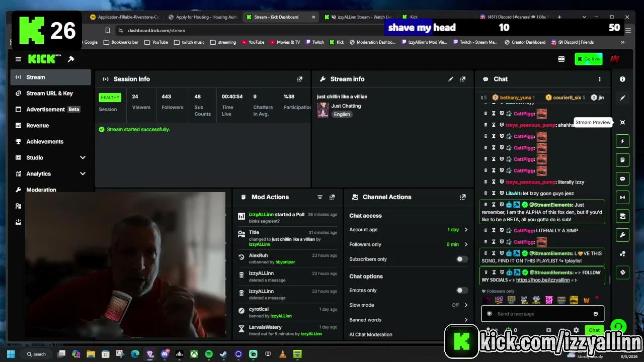
Task: Open Discord from the taskbar
Action: [x=165, y=354]
